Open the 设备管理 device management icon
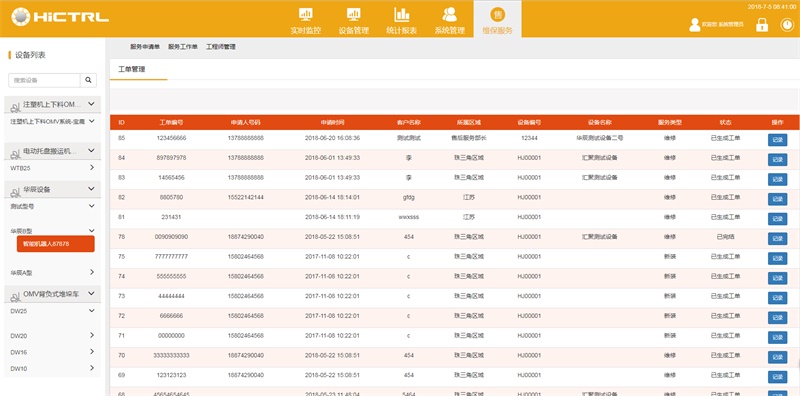 tap(354, 14)
